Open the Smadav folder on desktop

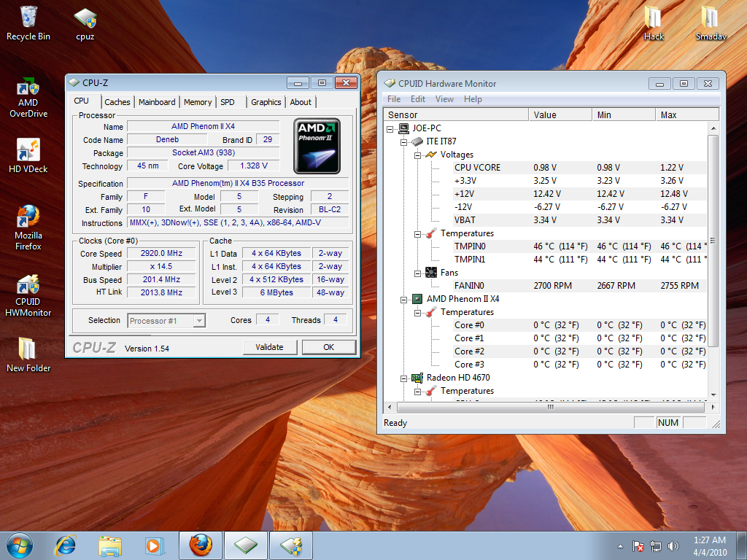[x=709, y=23]
